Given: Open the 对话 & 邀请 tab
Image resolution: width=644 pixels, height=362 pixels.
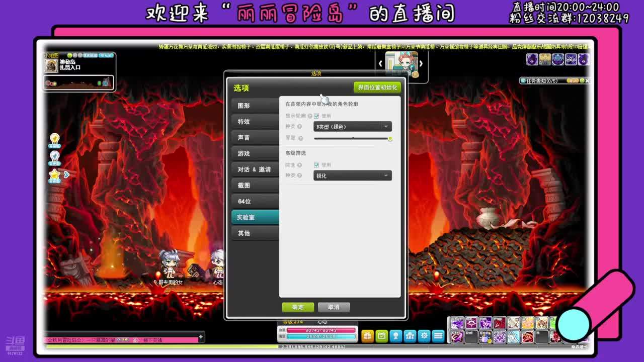Looking at the screenshot, I should click(x=255, y=169).
